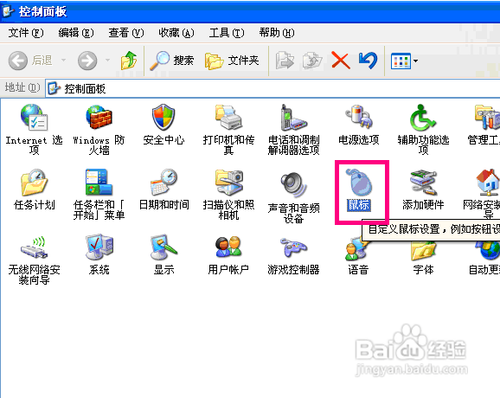Viewport: 500px width, 398px height.
Task: Go up one folder level
Action: (129, 61)
